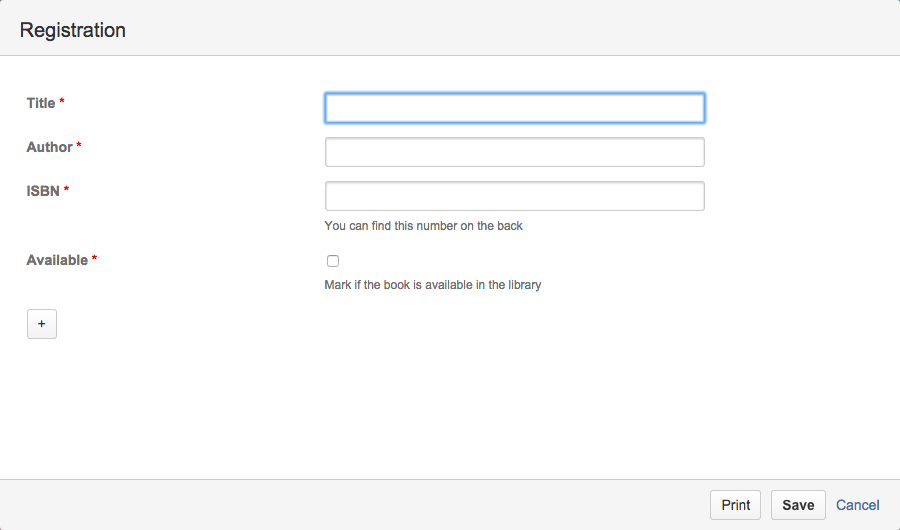Click the Available field label
The height and width of the screenshot is (530, 900).
click(x=57, y=260)
